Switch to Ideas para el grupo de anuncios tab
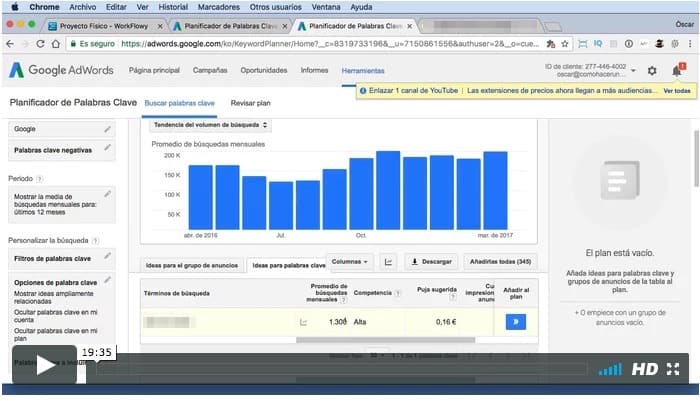Viewport: 700px width, 401px height. [x=193, y=265]
